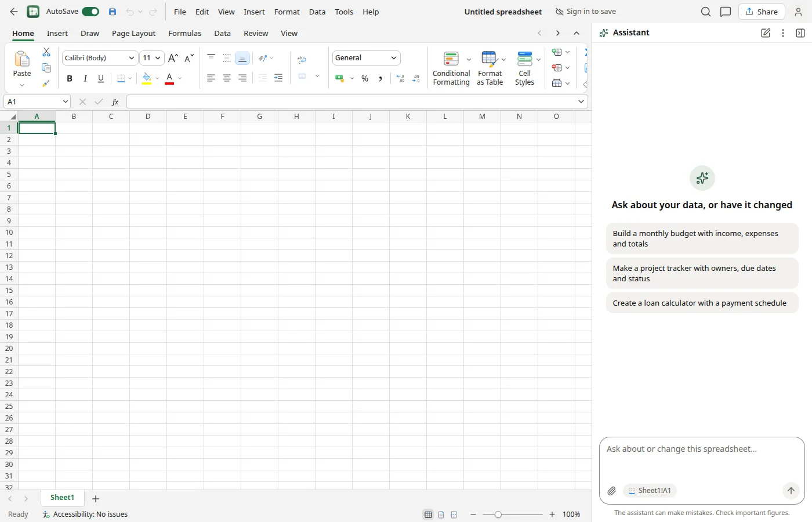Viewport: 812px width, 522px height.
Task: Choose the loan calculator suggestion
Action: 702,303
